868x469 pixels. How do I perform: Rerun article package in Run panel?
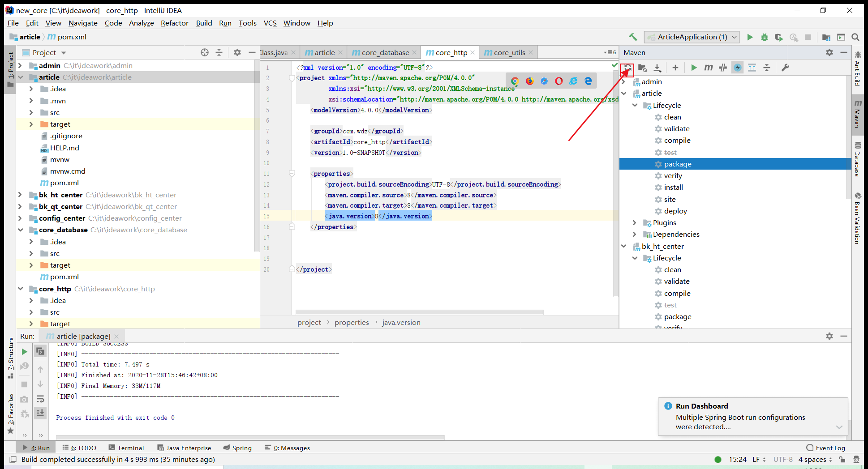click(x=25, y=352)
